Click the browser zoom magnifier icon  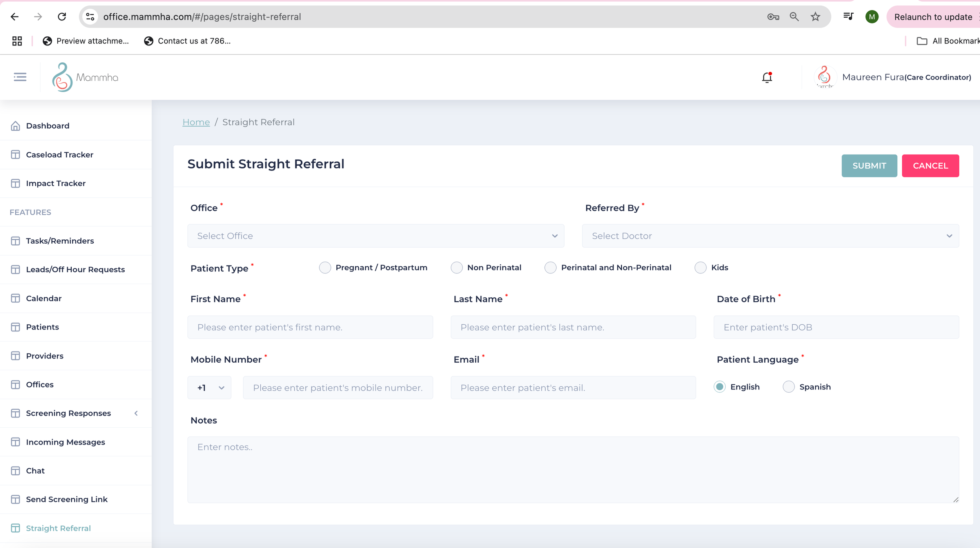(794, 17)
